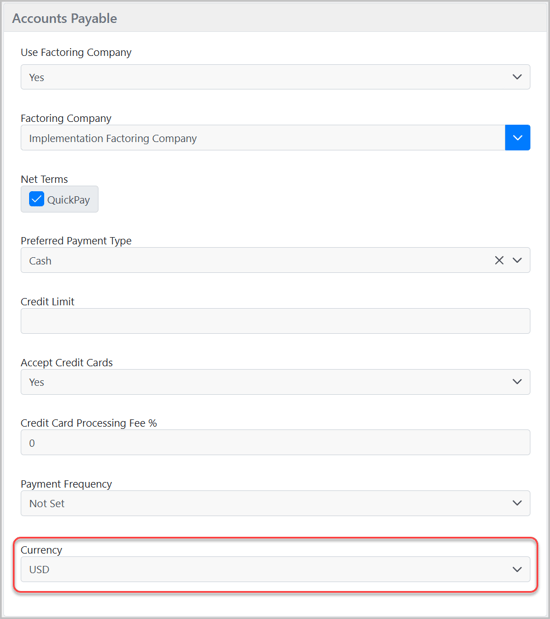Screen dimensions: 550x619
Task: Click the Credit Card Processing Fee field
Action: coord(275,443)
